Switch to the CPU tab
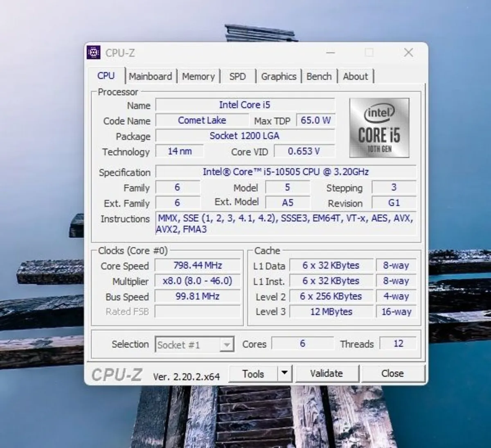The height and width of the screenshot is (448, 491). point(106,76)
